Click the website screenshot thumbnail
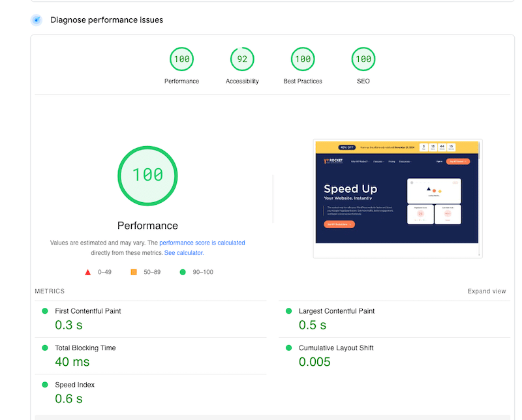Viewport: 522px width, 420px height. tap(397, 198)
